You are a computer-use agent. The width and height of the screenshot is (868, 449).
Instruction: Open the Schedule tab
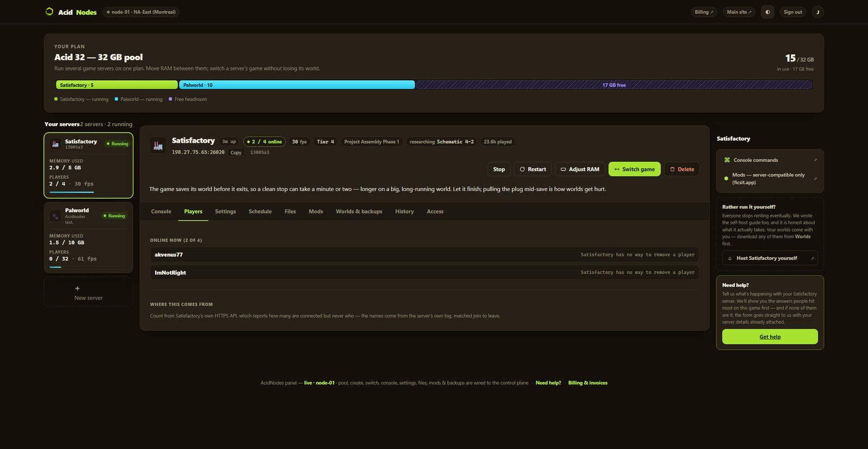[260, 212]
